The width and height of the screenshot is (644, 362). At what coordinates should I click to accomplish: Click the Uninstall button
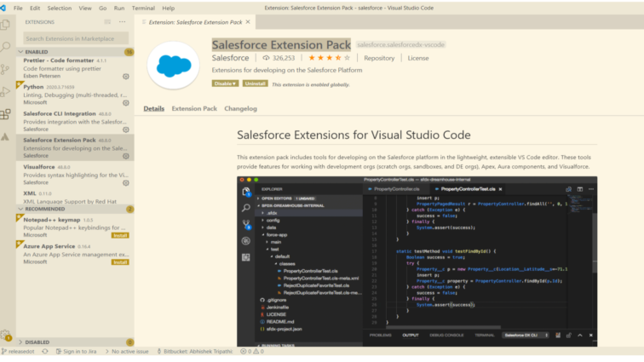click(x=255, y=83)
